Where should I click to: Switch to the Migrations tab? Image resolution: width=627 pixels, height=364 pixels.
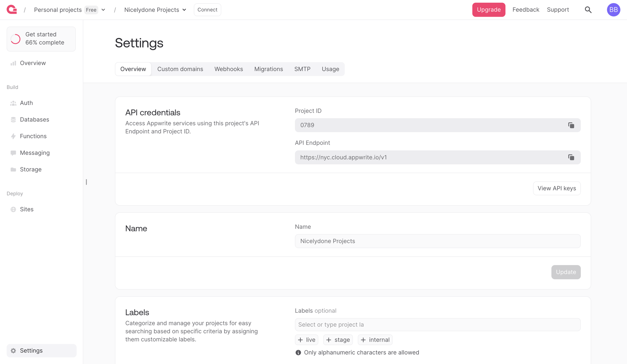point(269,69)
